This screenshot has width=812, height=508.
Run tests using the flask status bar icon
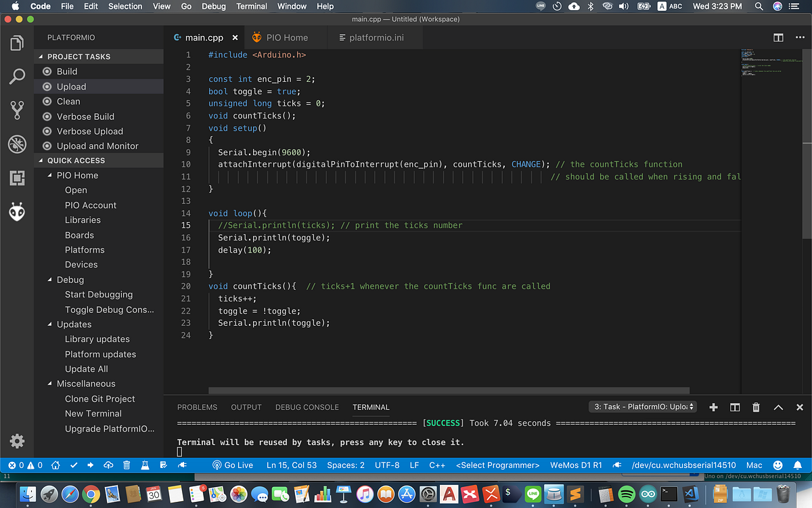(x=145, y=465)
